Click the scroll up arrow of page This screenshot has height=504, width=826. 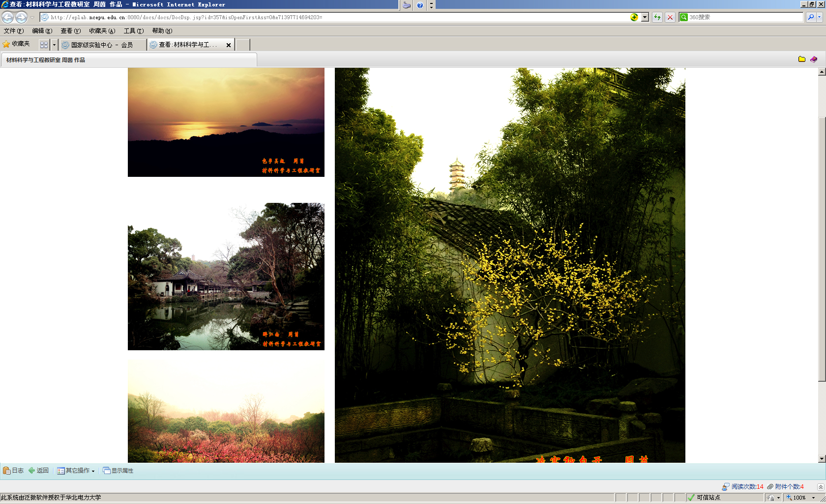[822, 72]
